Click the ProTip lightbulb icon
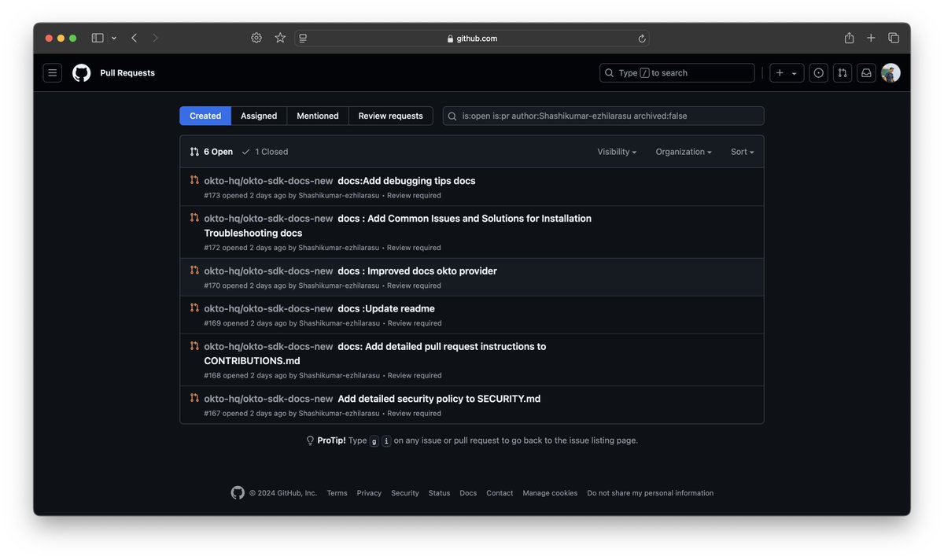 click(x=310, y=440)
